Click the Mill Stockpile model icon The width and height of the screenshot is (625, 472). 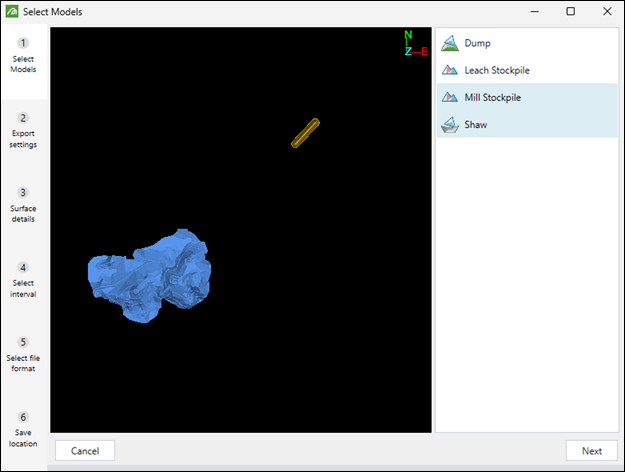click(x=450, y=97)
